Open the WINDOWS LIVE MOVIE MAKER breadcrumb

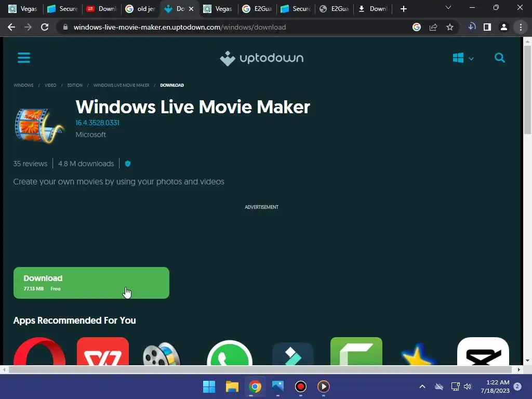(121, 85)
